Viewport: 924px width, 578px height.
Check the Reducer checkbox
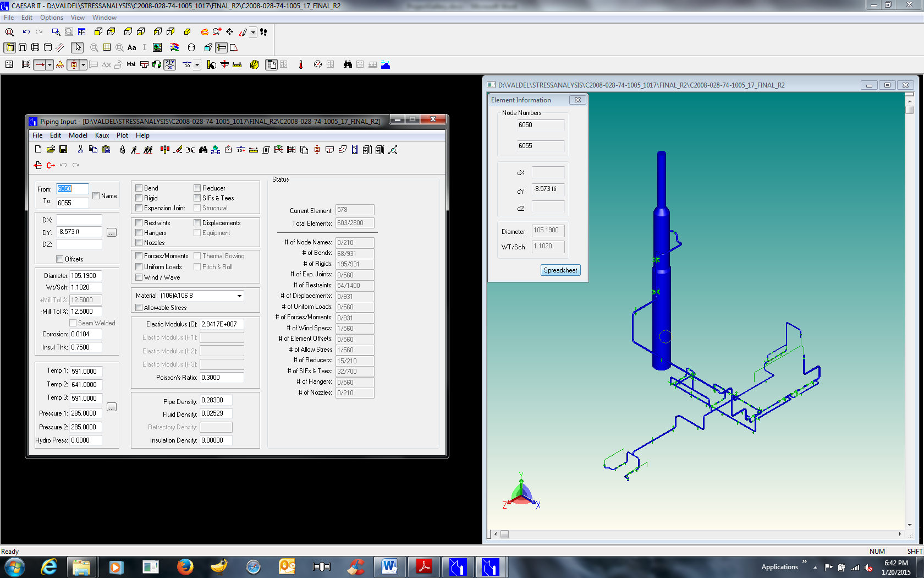(197, 188)
